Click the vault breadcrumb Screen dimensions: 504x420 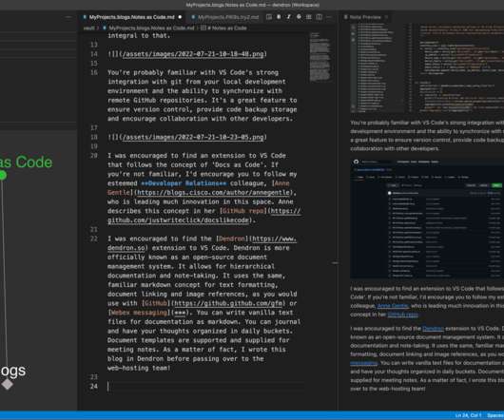[88, 29]
